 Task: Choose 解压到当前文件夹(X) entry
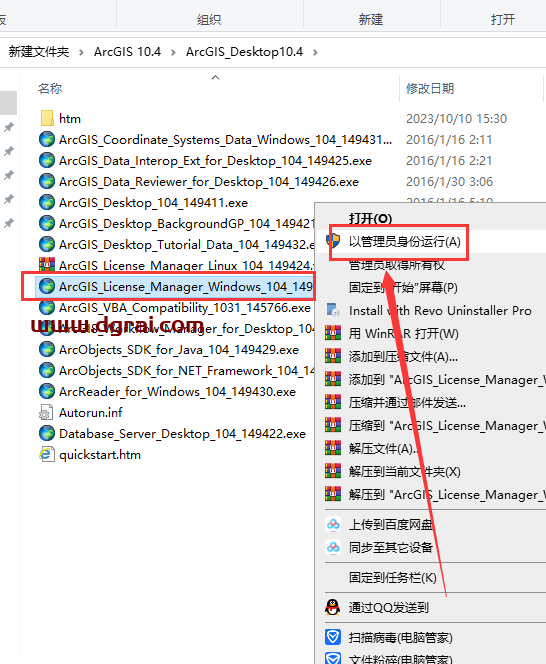tap(405, 471)
